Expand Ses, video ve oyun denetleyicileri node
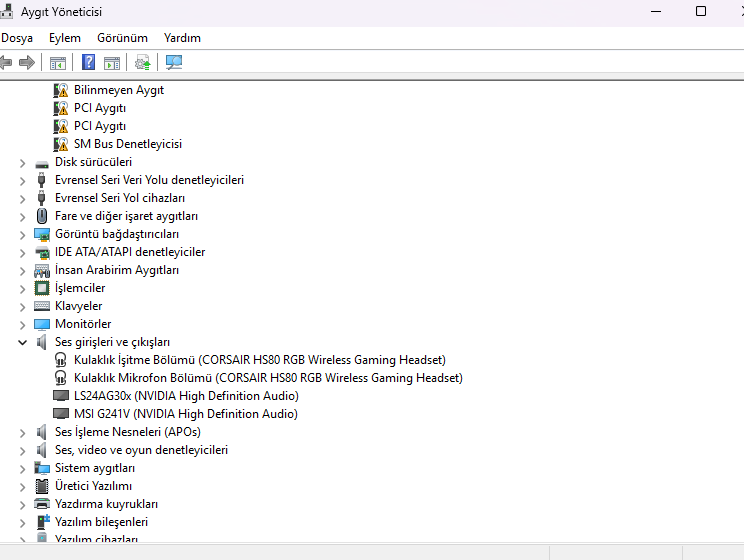 tap(22, 451)
